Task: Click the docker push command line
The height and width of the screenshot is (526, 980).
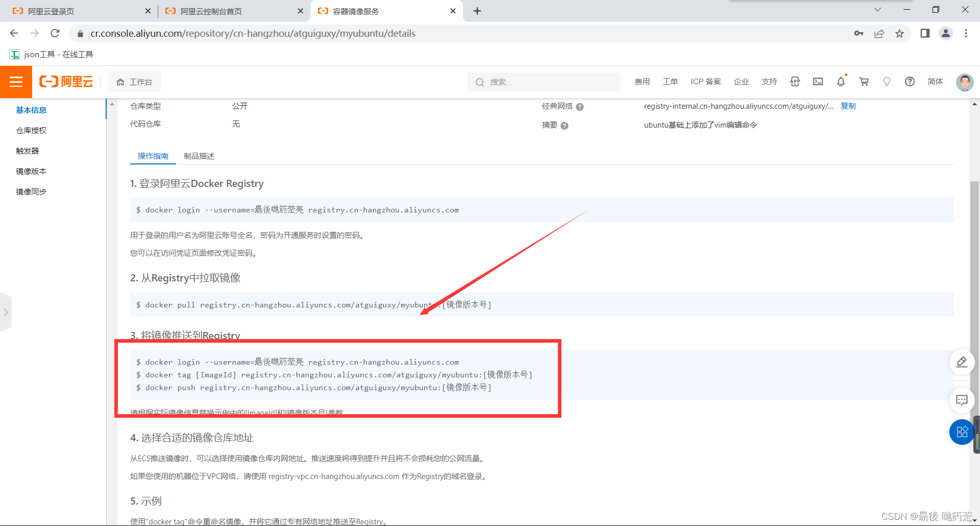Action: pyautogui.click(x=313, y=388)
